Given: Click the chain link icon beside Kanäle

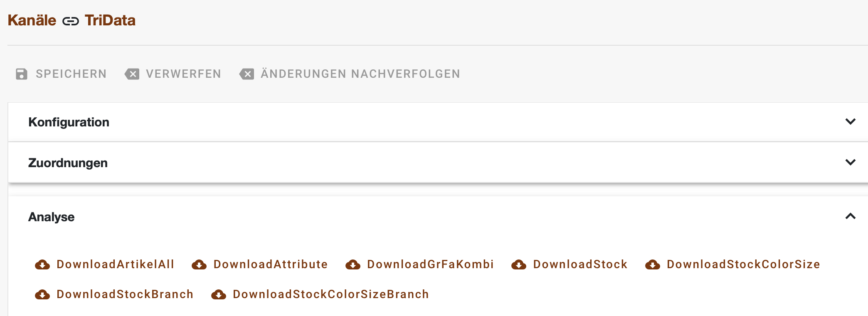Looking at the screenshot, I should tap(71, 21).
